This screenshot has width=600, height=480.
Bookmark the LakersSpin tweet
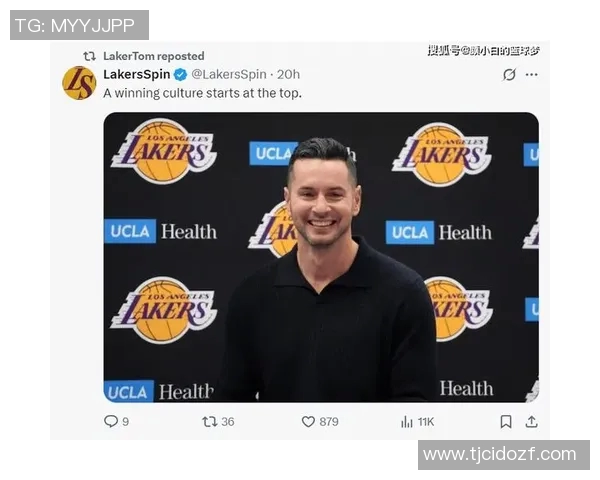tap(506, 421)
